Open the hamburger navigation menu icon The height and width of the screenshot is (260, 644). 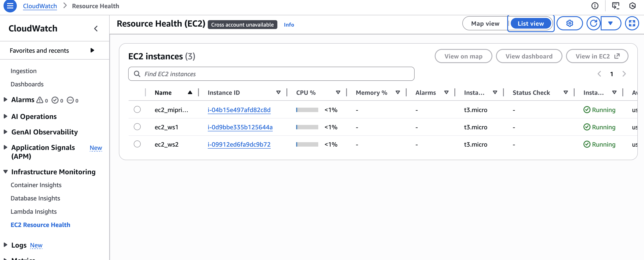pyautogui.click(x=10, y=6)
